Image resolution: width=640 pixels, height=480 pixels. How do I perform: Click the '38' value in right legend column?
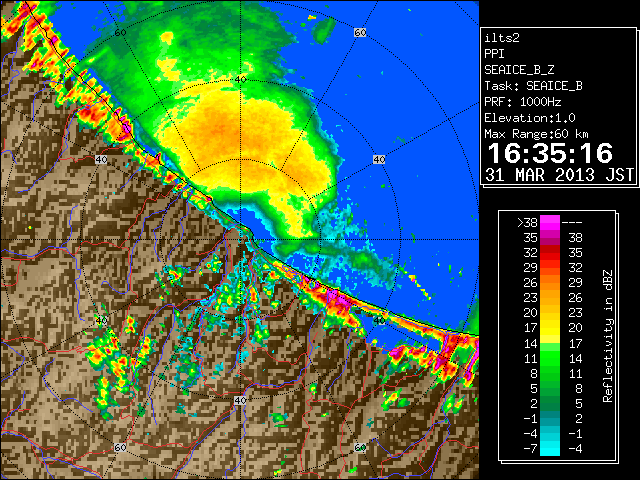pos(576,238)
